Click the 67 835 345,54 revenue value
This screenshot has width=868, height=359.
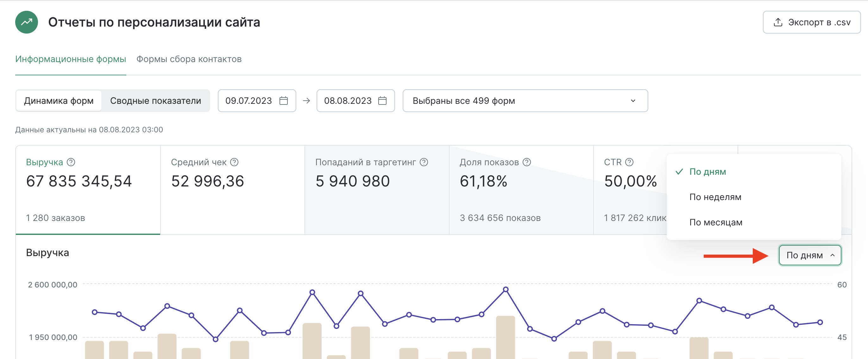[79, 181]
